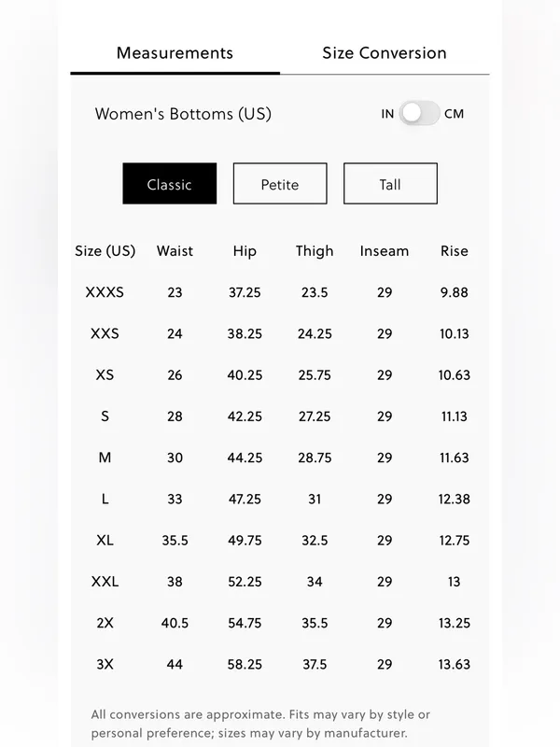Select the XXXS size row label

coord(105,292)
